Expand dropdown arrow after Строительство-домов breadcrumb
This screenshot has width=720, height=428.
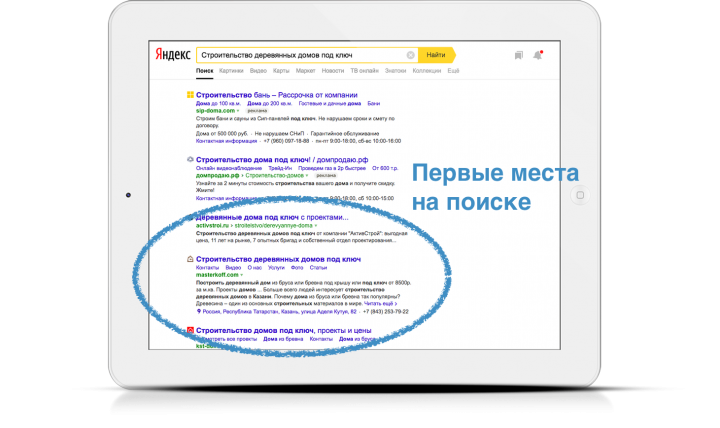(307, 175)
